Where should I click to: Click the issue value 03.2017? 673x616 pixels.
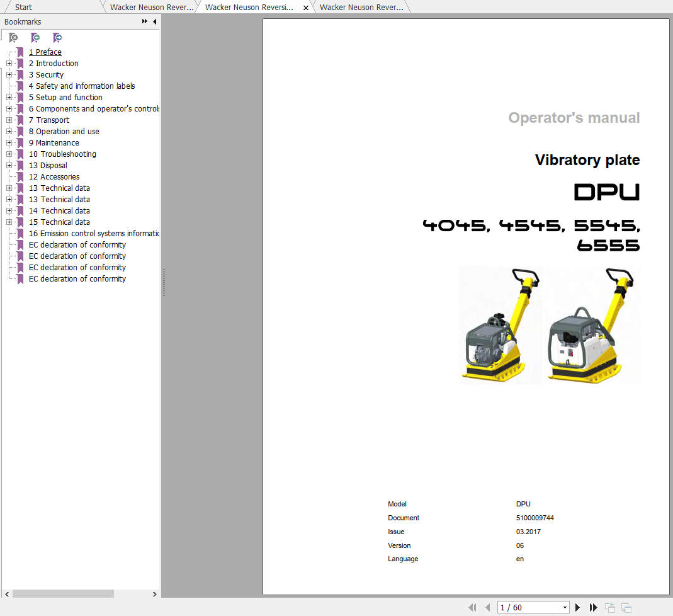click(528, 532)
